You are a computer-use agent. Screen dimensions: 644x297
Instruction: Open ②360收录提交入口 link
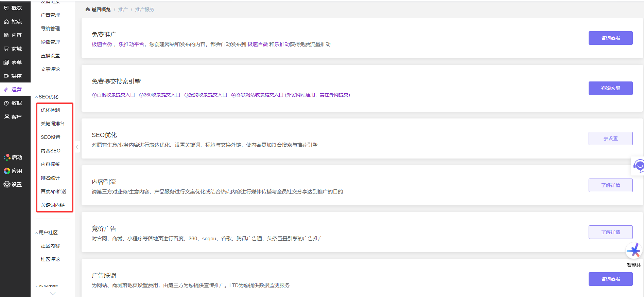tap(160, 95)
